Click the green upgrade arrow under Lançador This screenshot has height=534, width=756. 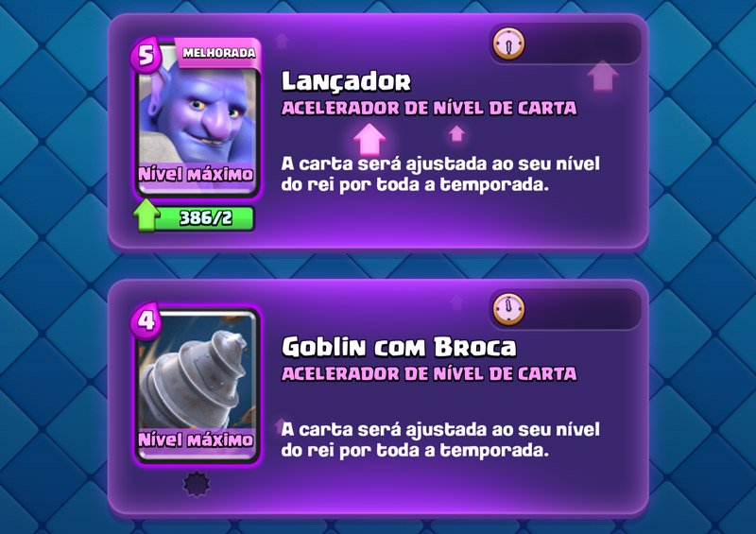[146, 215]
